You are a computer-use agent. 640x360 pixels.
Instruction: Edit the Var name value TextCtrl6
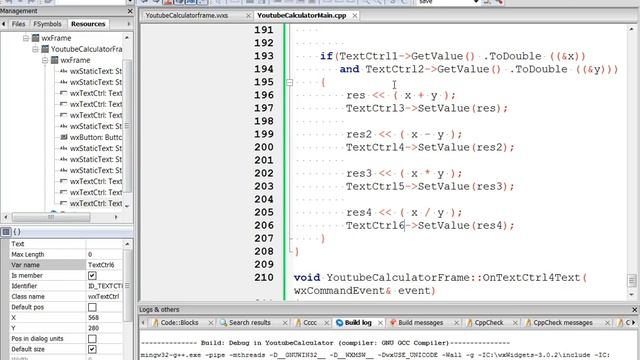click(104, 265)
